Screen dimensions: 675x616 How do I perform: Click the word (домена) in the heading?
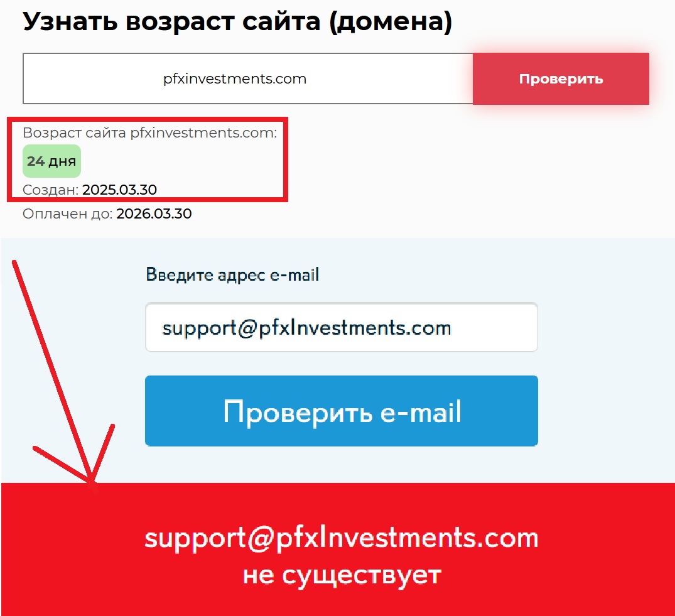pos(391,22)
